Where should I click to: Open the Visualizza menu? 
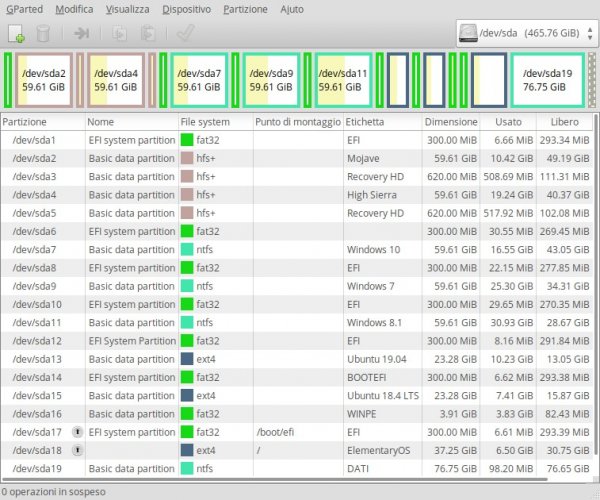click(x=127, y=9)
